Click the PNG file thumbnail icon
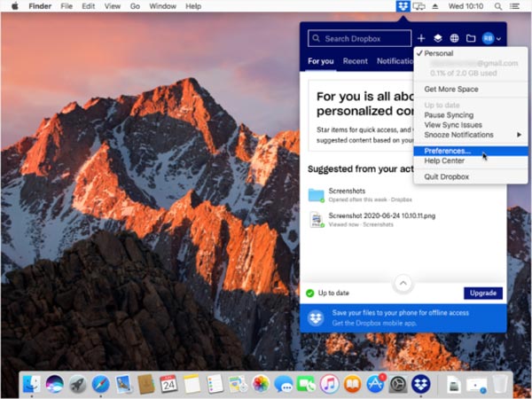 pos(317,220)
